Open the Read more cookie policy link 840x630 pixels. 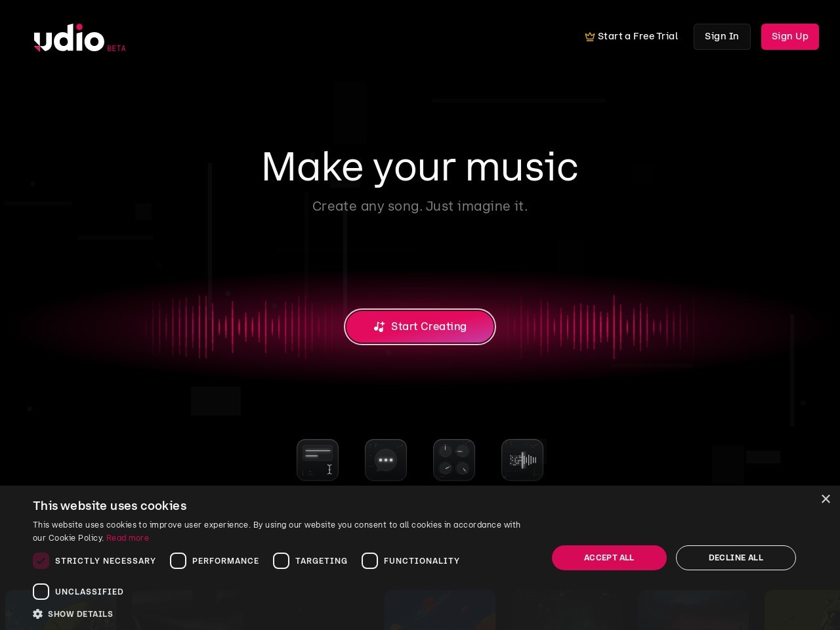[127, 537]
